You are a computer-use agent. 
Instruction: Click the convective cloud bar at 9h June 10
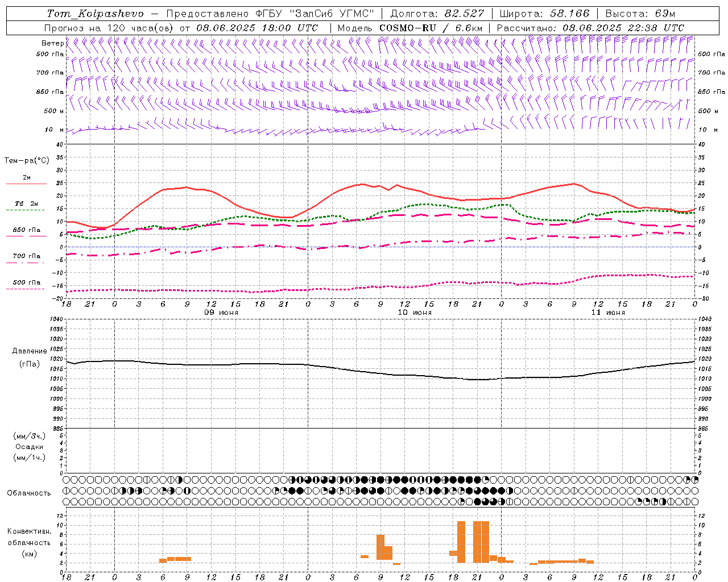coord(380,547)
